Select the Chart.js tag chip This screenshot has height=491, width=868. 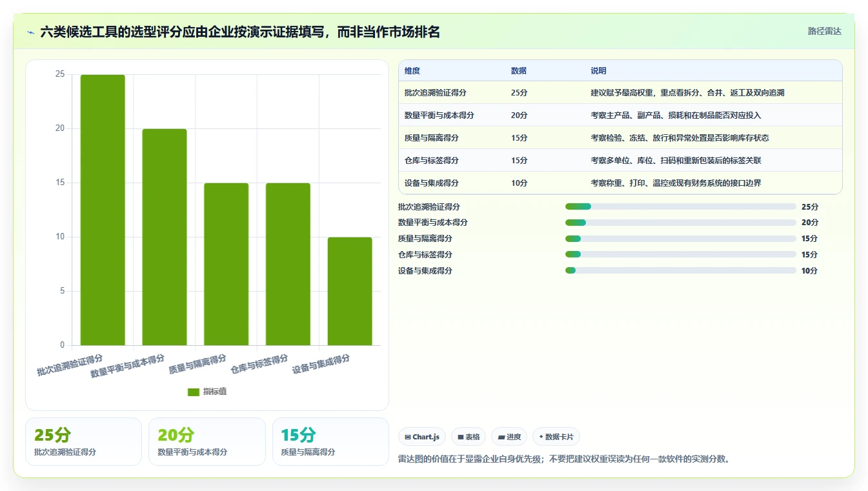[x=422, y=437]
